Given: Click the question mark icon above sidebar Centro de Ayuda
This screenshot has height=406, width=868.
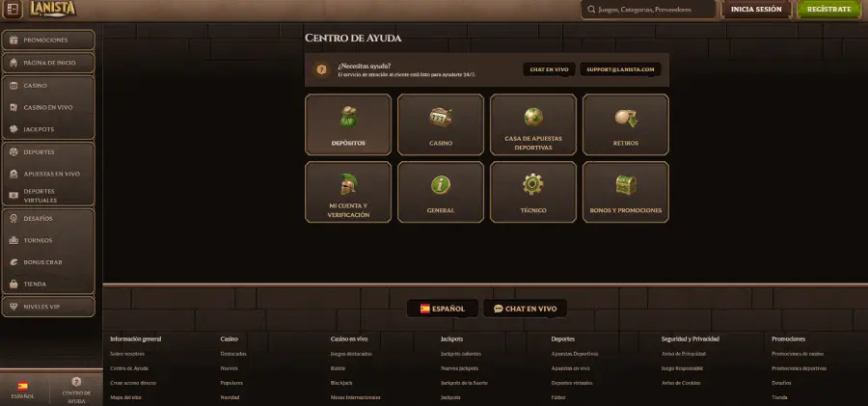Looking at the screenshot, I should [x=76, y=382].
